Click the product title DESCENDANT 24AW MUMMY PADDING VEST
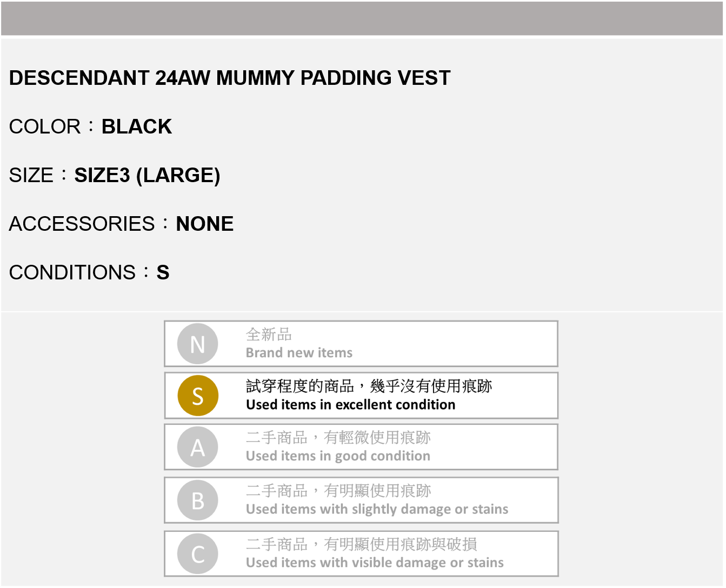Screen dimensions: 726x588 pyautogui.click(x=230, y=78)
